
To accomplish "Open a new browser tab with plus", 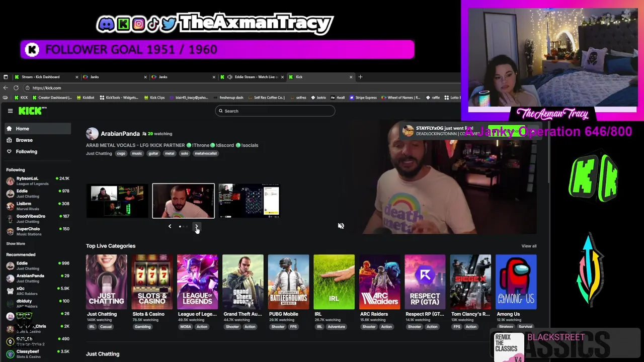I will (x=360, y=77).
